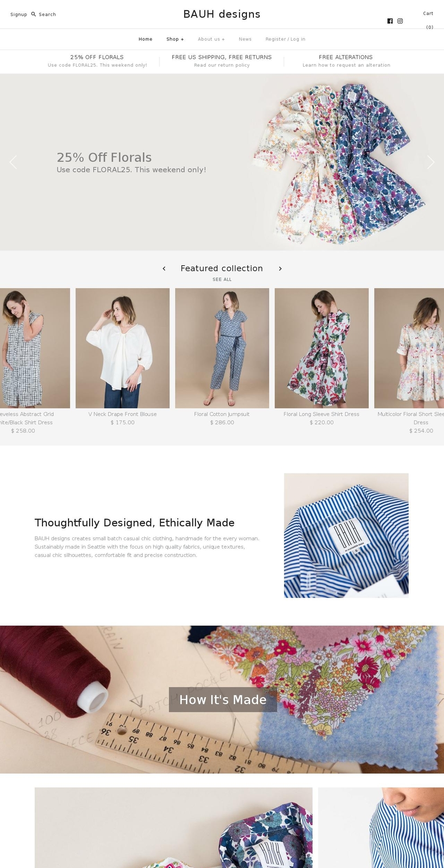444x868 pixels.
Task: Click SEE ALL under Featured collection
Action: click(x=222, y=280)
